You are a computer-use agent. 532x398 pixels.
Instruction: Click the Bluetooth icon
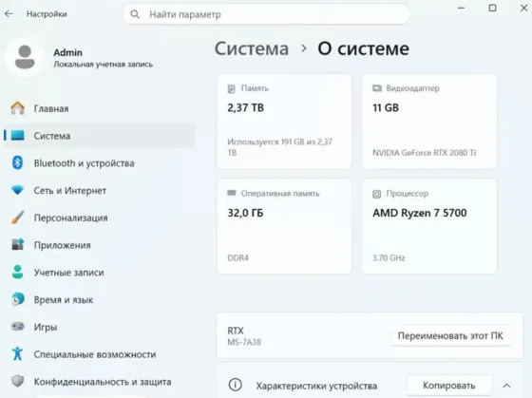17,162
